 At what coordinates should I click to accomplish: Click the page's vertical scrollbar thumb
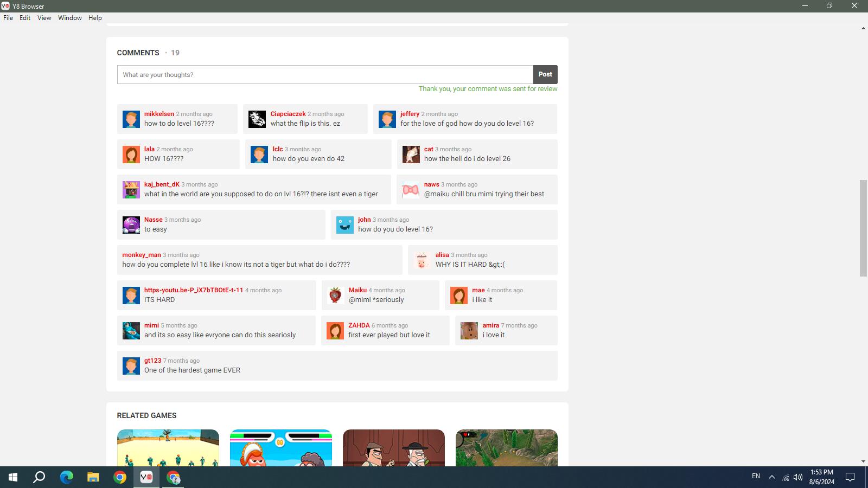[x=863, y=228]
